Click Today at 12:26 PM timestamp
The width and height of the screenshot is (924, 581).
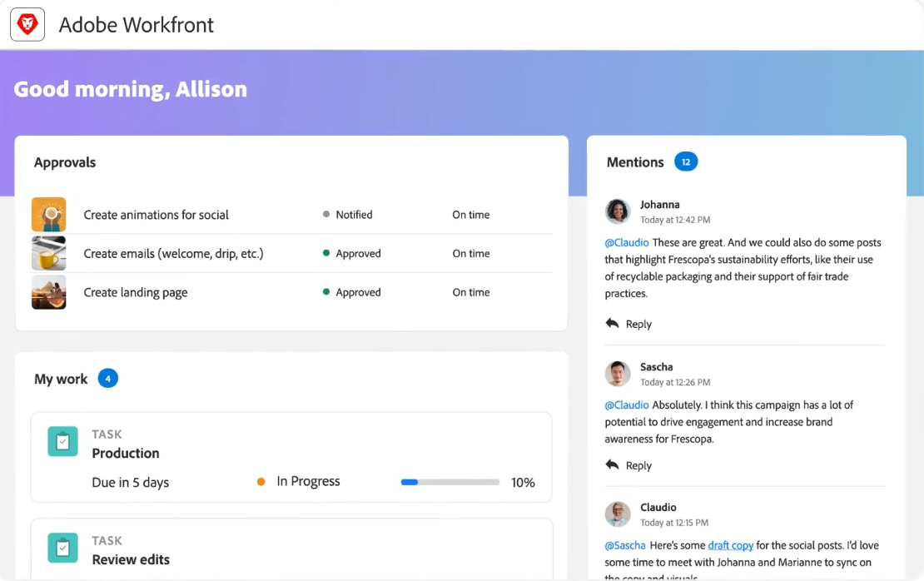[675, 382]
